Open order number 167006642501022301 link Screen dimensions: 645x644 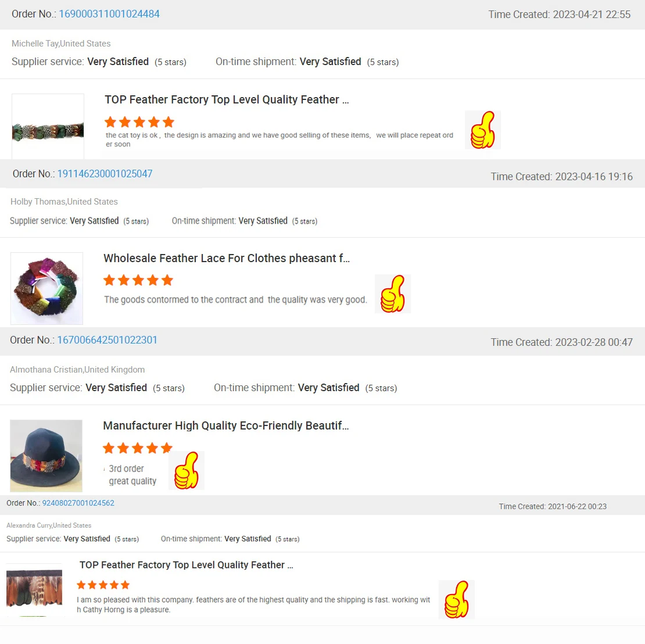point(107,340)
